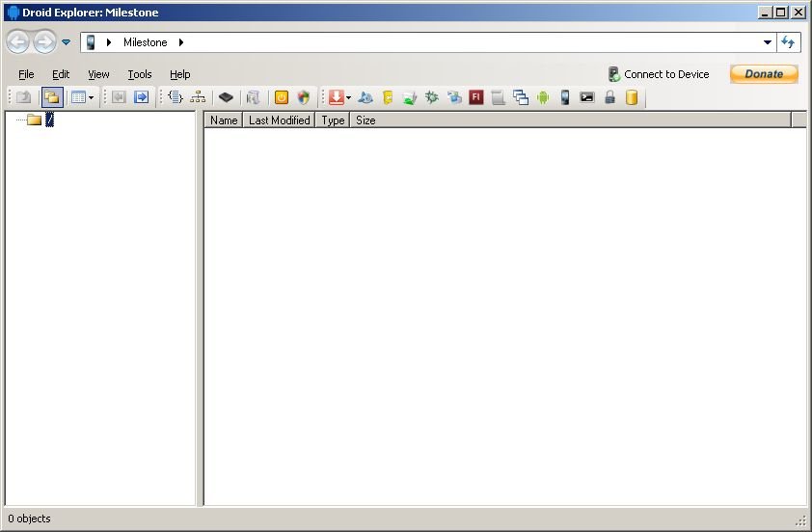Open the Help menu

[x=180, y=74]
